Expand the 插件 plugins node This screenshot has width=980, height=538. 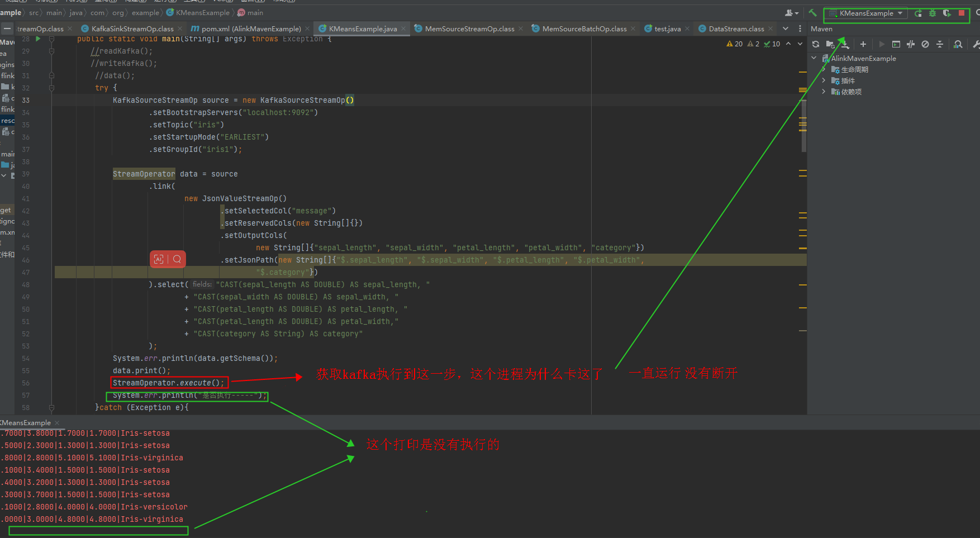(x=824, y=80)
